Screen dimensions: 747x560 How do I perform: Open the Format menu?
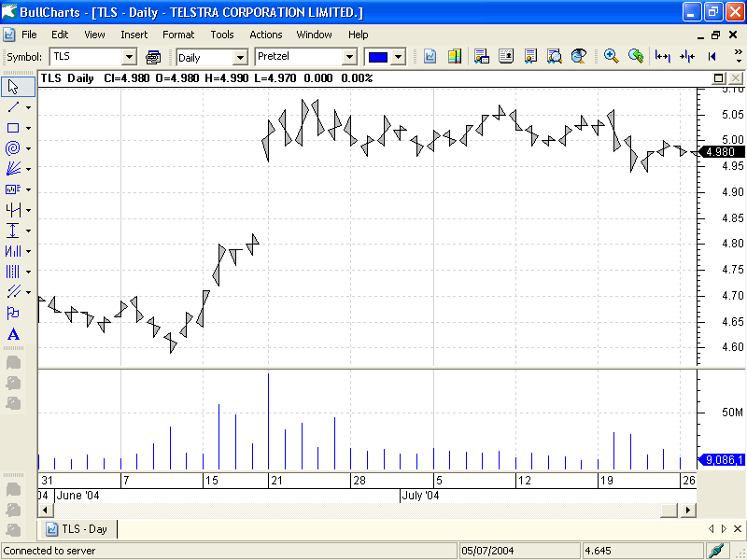[x=178, y=35]
